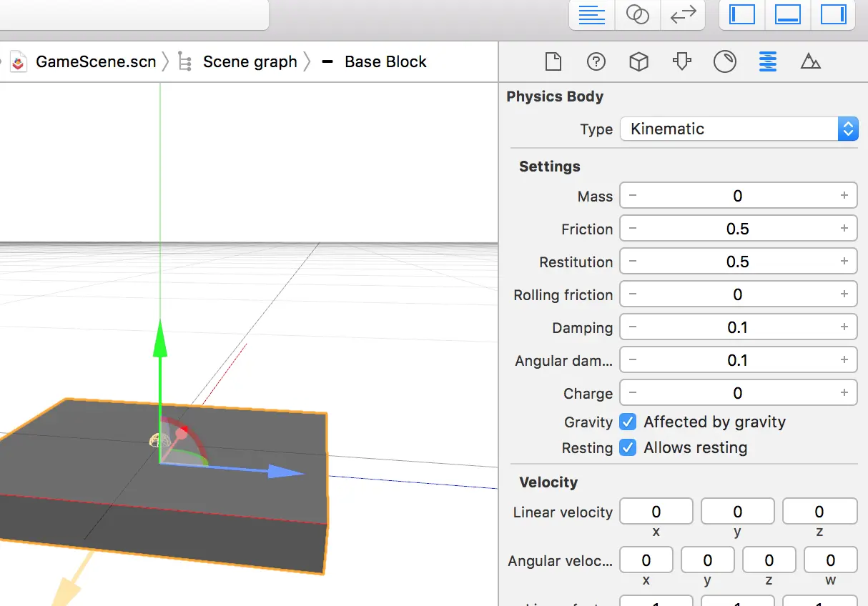
Task: Click the Friction value field
Action: [x=739, y=229]
